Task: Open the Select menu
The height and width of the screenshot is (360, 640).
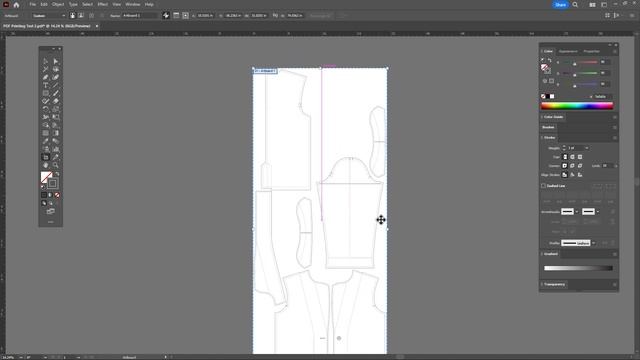Action: (87, 4)
